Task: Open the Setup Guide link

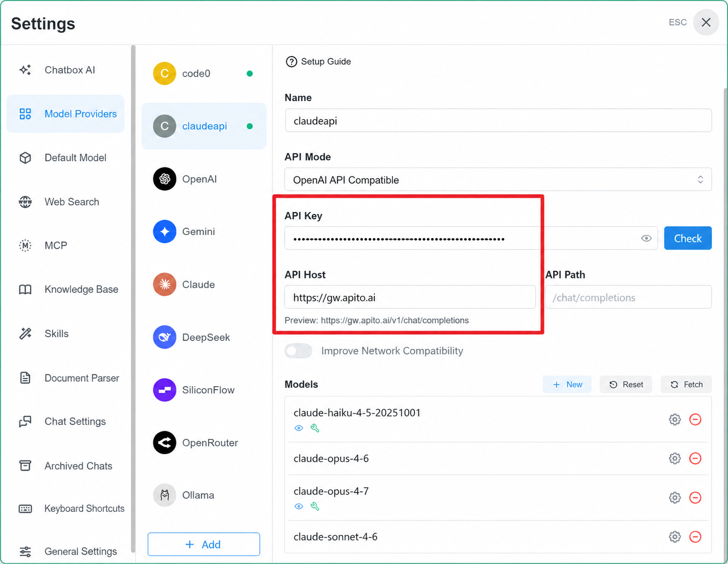Action: (x=318, y=61)
